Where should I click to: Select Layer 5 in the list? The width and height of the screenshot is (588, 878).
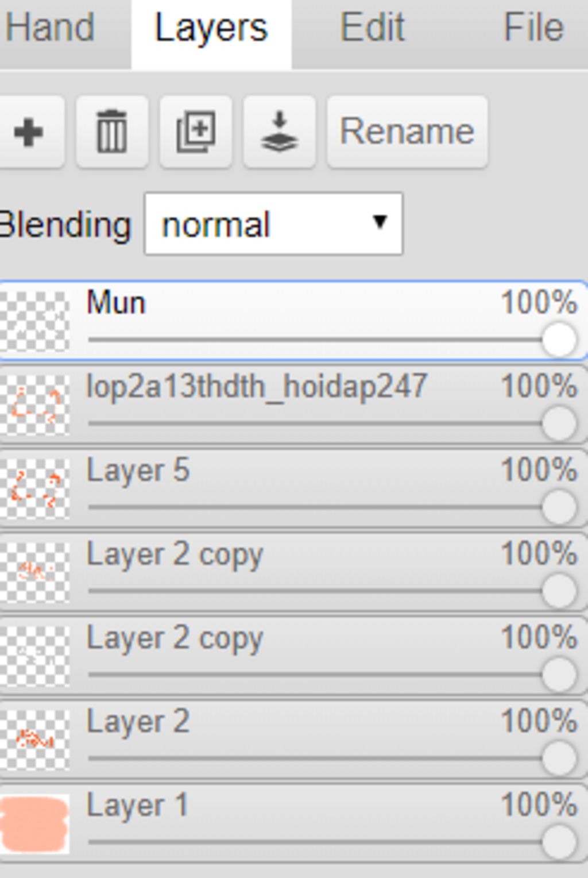pos(293,488)
